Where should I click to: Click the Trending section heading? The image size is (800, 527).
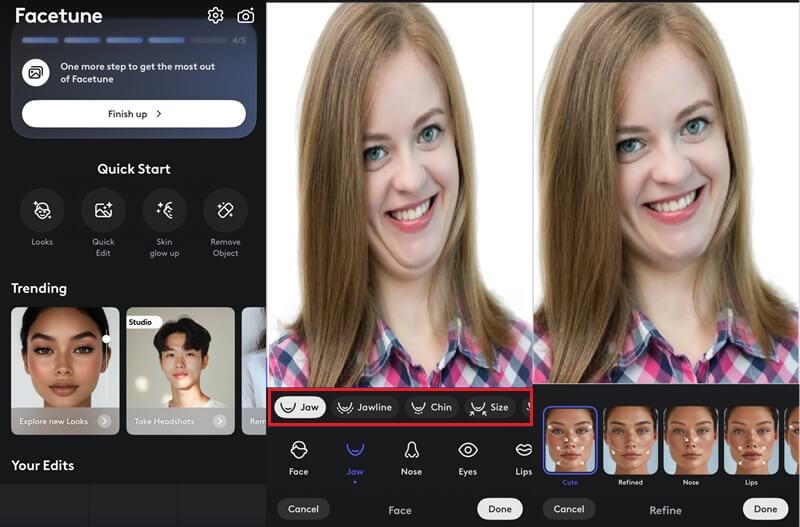coord(39,288)
